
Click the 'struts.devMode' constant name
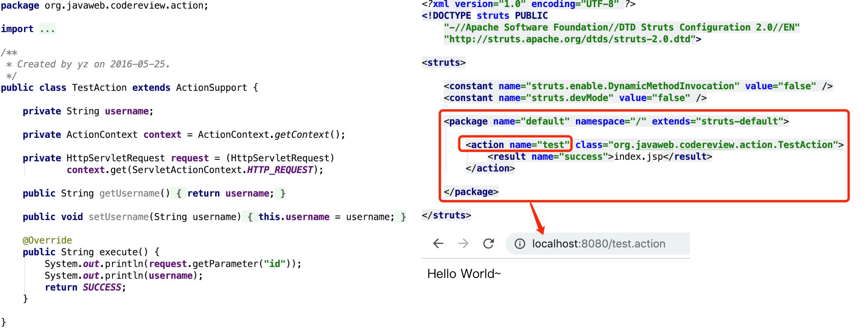pyautogui.click(x=570, y=98)
